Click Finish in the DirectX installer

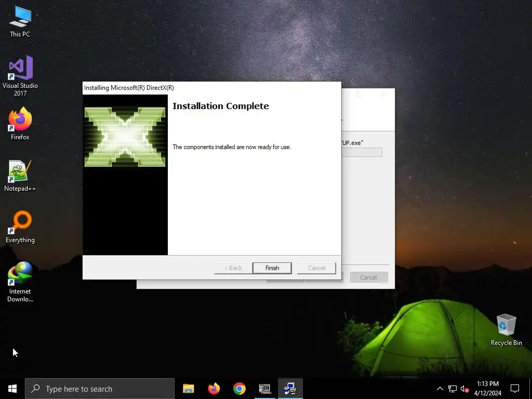pos(272,268)
